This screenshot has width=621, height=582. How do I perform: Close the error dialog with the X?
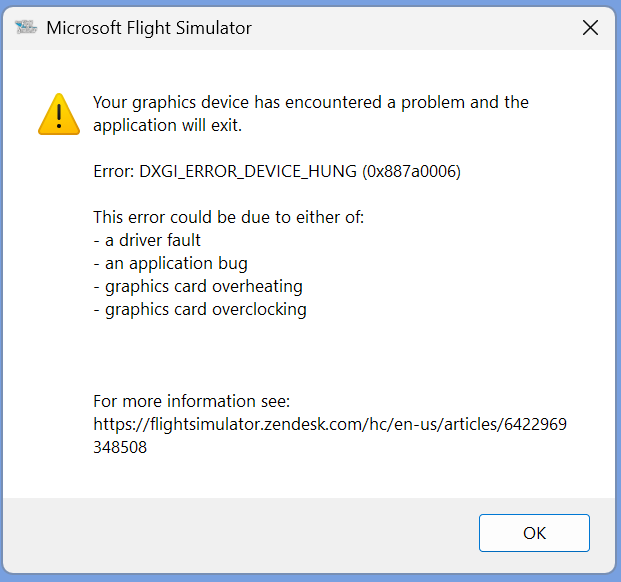point(590,28)
